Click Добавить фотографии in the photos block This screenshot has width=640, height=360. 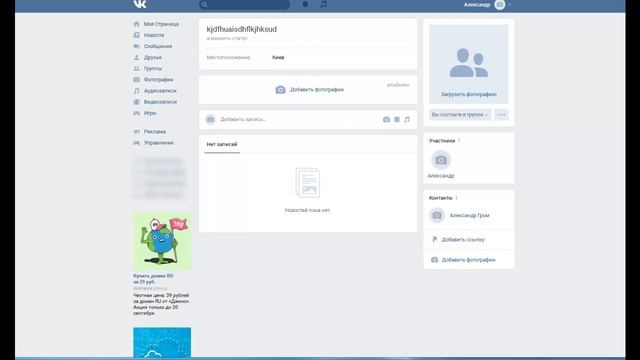coord(317,90)
